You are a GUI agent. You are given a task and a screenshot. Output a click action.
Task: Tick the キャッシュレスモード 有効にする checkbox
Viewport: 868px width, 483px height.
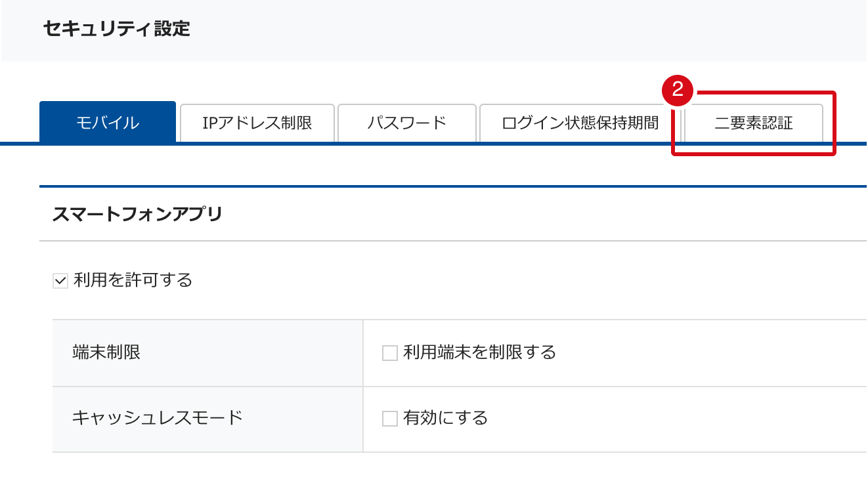pyautogui.click(x=390, y=419)
